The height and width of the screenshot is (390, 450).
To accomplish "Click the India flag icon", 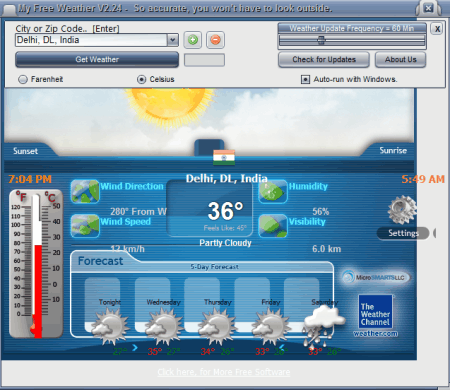I will pos(224,157).
